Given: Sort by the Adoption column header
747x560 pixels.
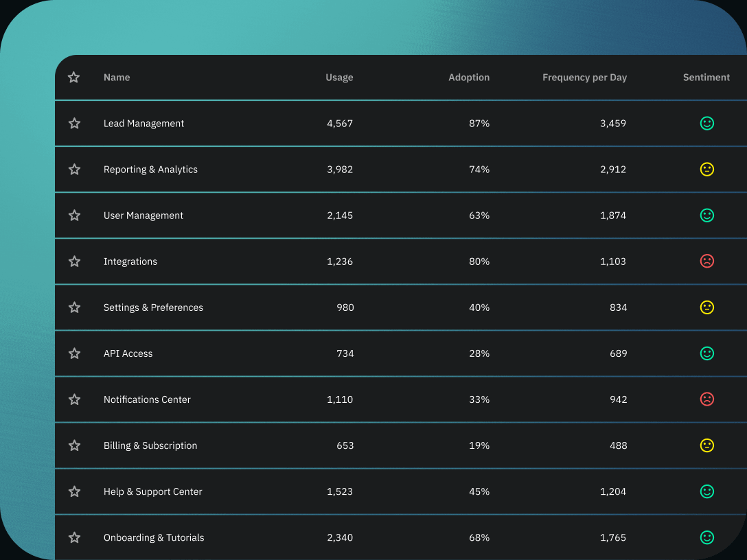Looking at the screenshot, I should point(469,78).
